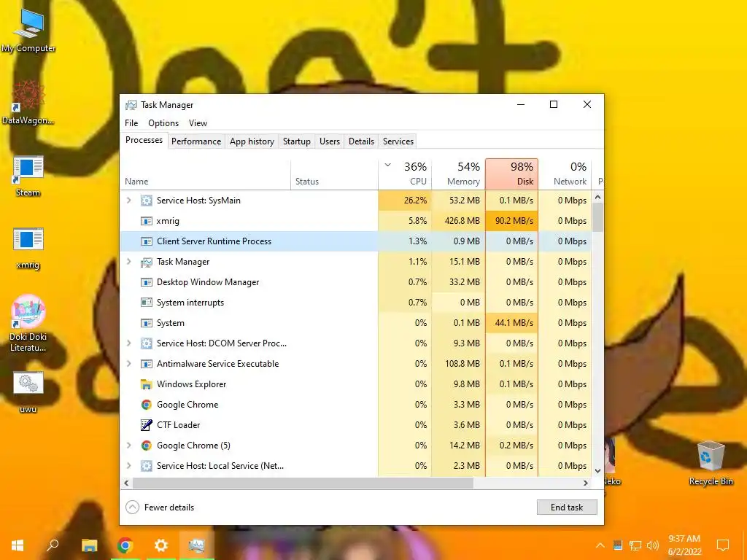Expand Service Host: Local Service group
The height and width of the screenshot is (560, 747).
pos(128,466)
